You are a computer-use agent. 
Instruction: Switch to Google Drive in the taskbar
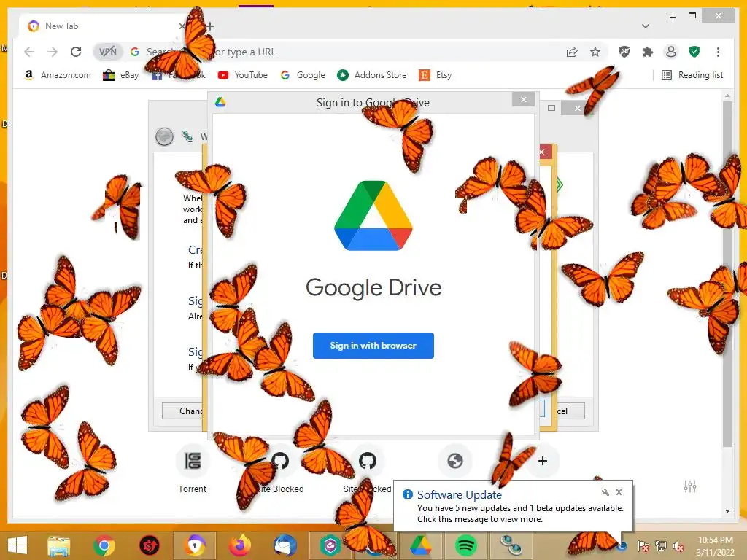click(420, 545)
